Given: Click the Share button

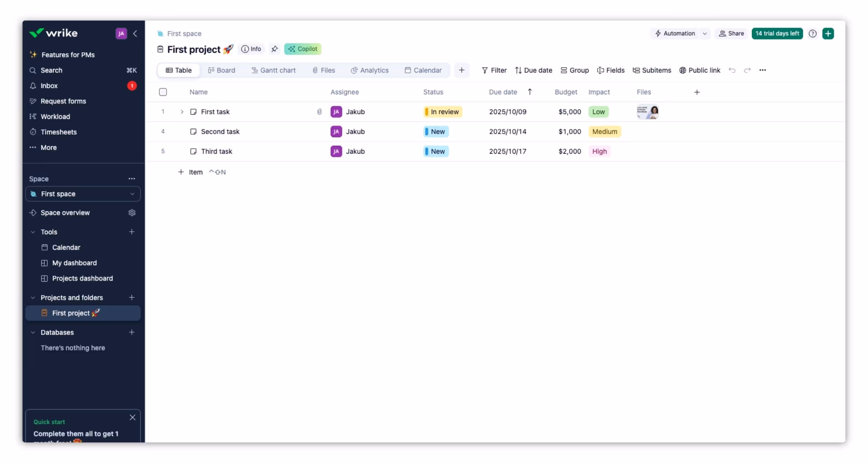Looking at the screenshot, I should click(x=731, y=34).
